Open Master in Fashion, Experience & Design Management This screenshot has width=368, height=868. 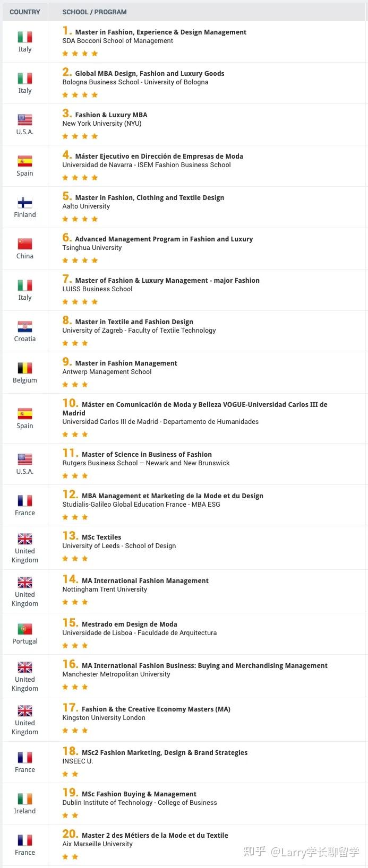[x=160, y=32]
